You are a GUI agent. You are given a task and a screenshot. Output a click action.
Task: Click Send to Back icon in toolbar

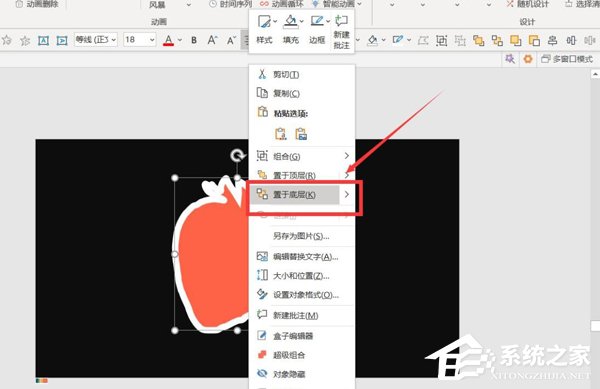coord(497,40)
